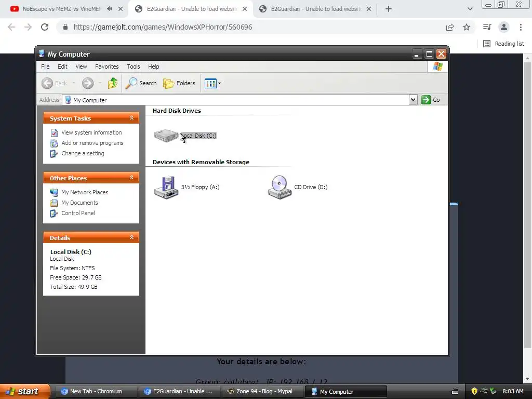Click the My Documents folder icon
Viewport: 532px width, 399px height.
point(54,203)
